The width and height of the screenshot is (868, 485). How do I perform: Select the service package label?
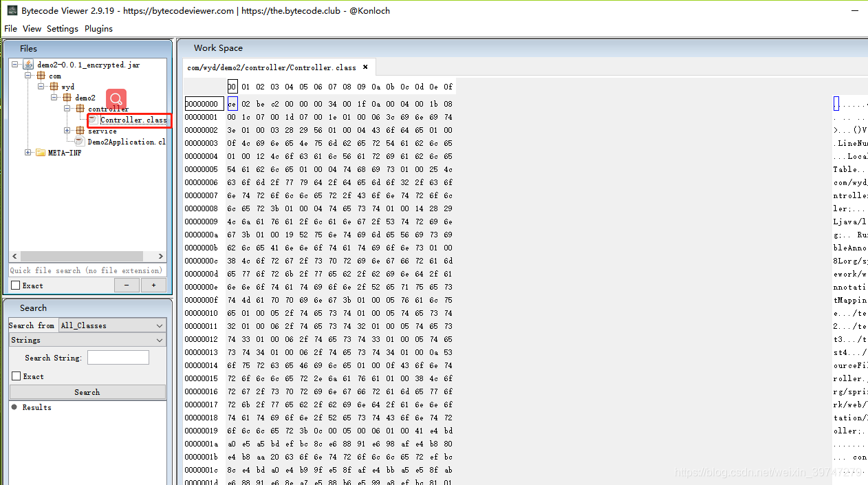pos(102,131)
